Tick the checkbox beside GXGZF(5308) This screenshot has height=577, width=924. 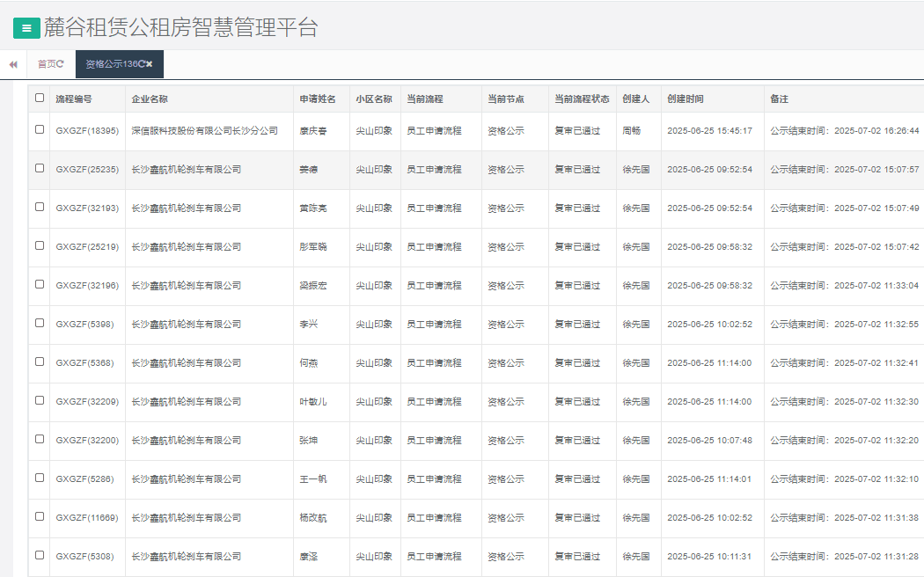pyautogui.click(x=40, y=555)
